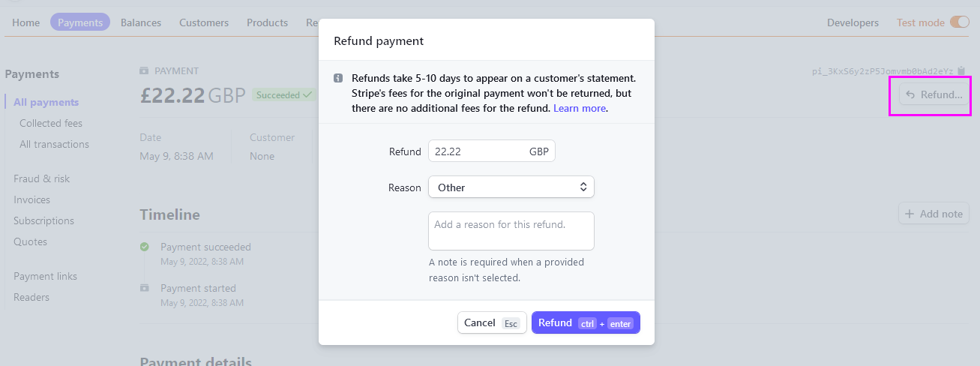980x366 pixels.
Task: Switch to the Balances tab
Action: [141, 22]
